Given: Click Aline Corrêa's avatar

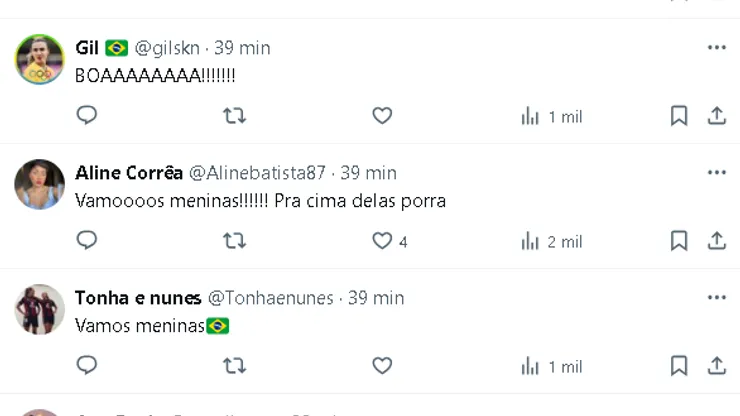Looking at the screenshot, I should (40, 184).
